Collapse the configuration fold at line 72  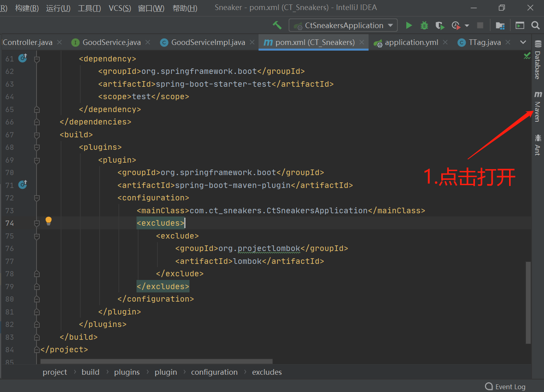coord(37,198)
